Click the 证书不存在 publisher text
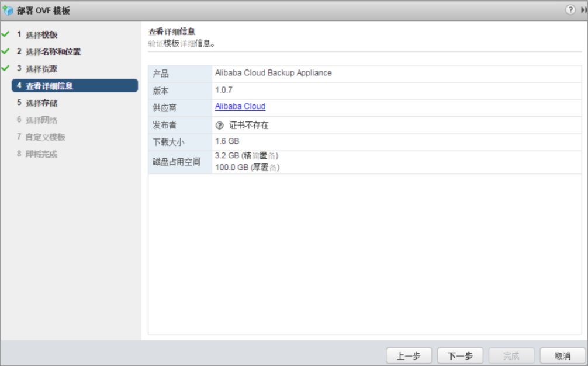The image size is (588, 366). coord(248,125)
